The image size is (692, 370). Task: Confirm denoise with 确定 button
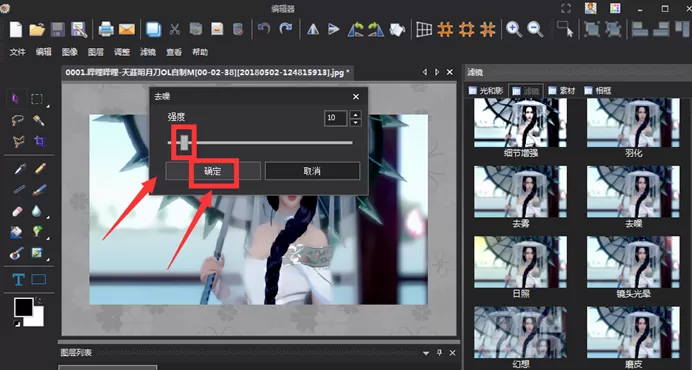213,171
